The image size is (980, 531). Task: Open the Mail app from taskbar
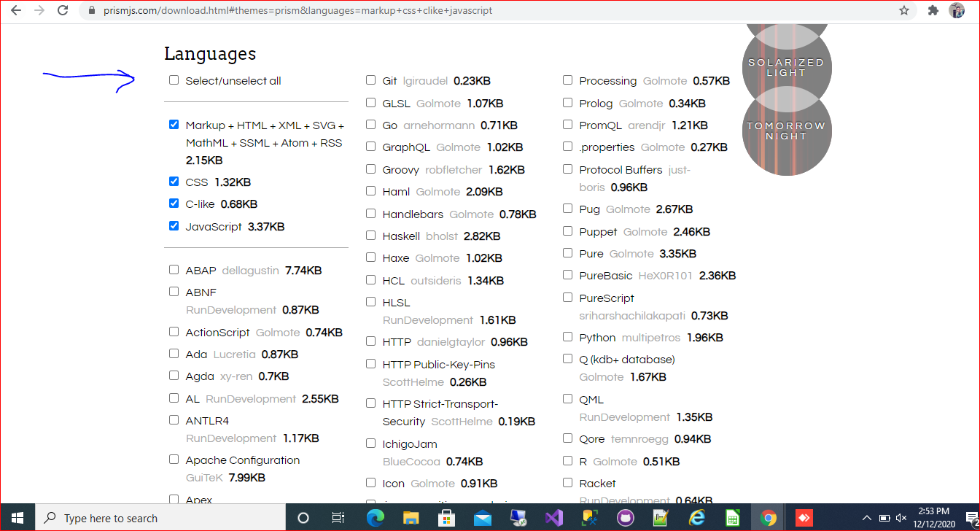tap(482, 518)
